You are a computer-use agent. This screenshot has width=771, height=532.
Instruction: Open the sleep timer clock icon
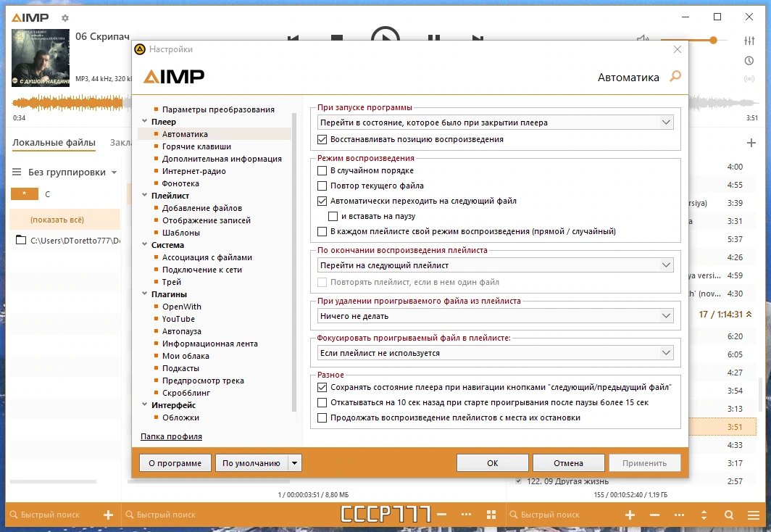coord(749,60)
